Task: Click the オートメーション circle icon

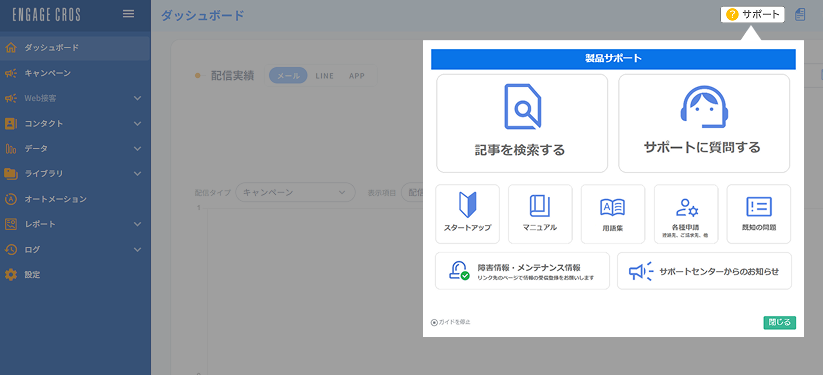Action: tap(10, 199)
